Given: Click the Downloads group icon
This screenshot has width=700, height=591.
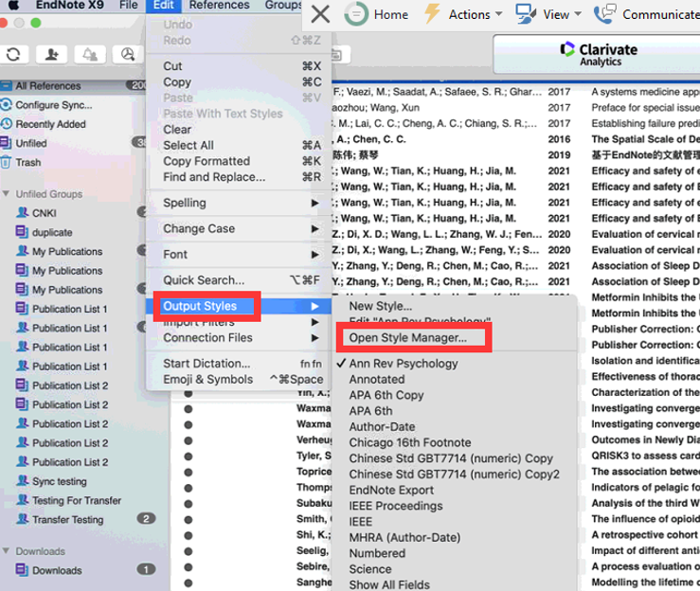Looking at the screenshot, I should (22, 569).
